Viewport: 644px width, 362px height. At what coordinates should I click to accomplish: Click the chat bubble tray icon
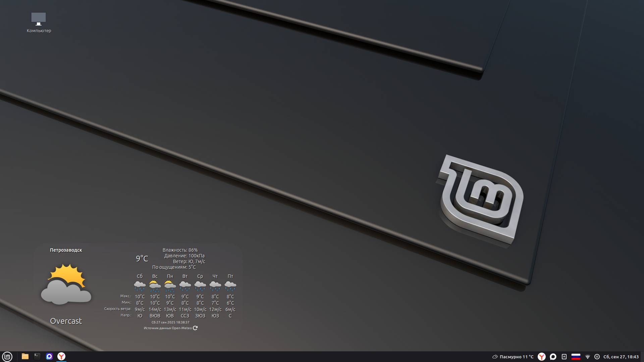[553, 357]
